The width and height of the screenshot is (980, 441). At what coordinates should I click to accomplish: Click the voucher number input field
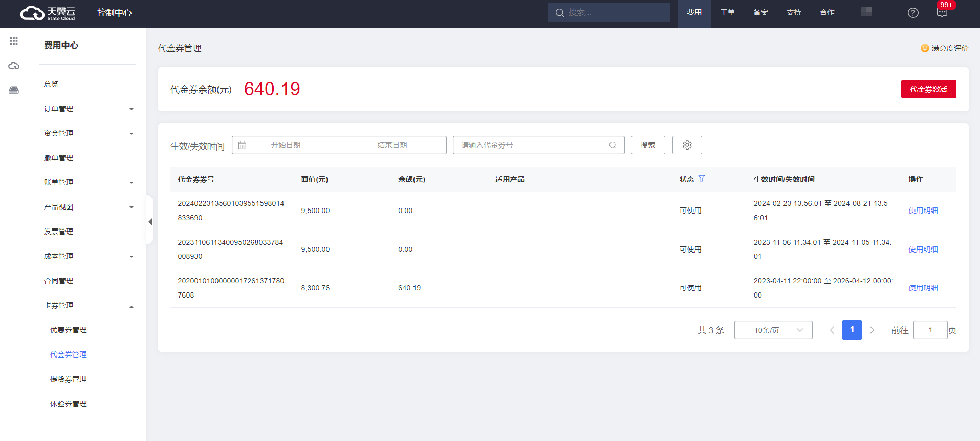(x=532, y=145)
